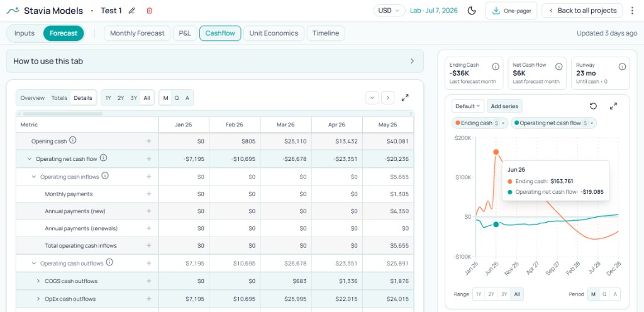Collapse Operating cash outflows group
This screenshot has width=644, height=312.
[34, 263]
